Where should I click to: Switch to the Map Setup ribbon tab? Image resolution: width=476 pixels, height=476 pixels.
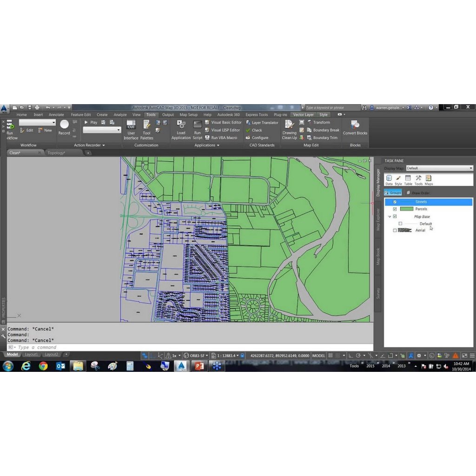coord(188,115)
